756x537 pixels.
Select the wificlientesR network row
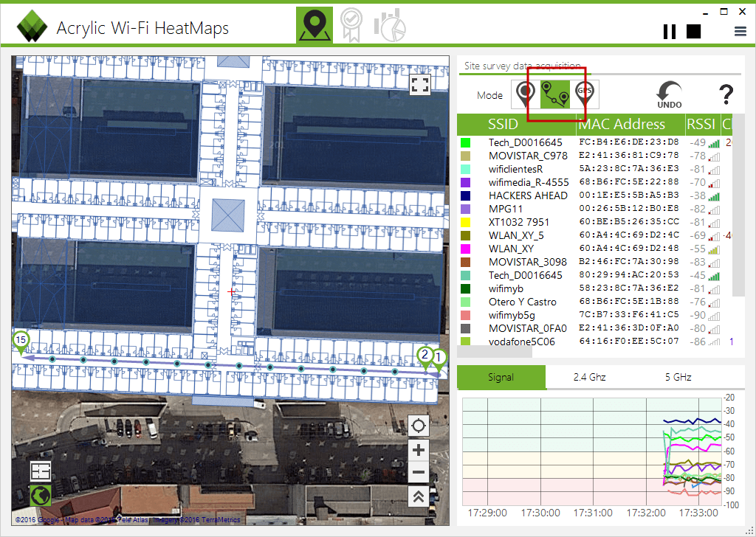point(594,169)
